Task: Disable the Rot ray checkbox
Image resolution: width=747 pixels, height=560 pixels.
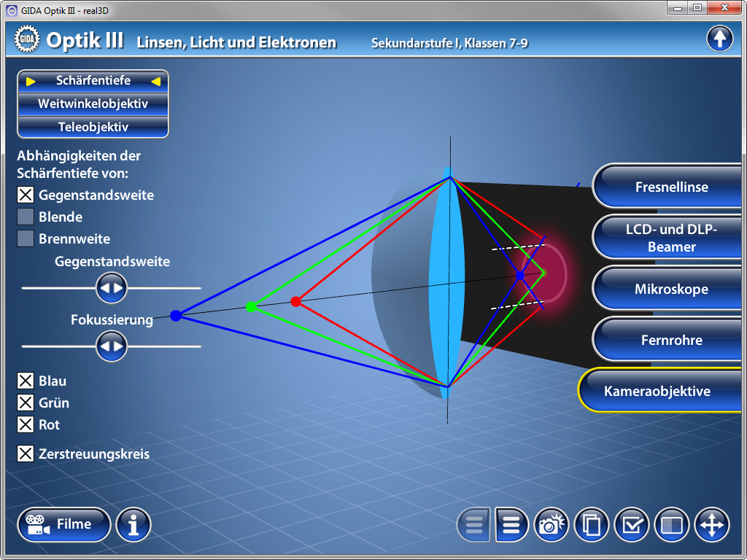Action: pyautogui.click(x=26, y=424)
